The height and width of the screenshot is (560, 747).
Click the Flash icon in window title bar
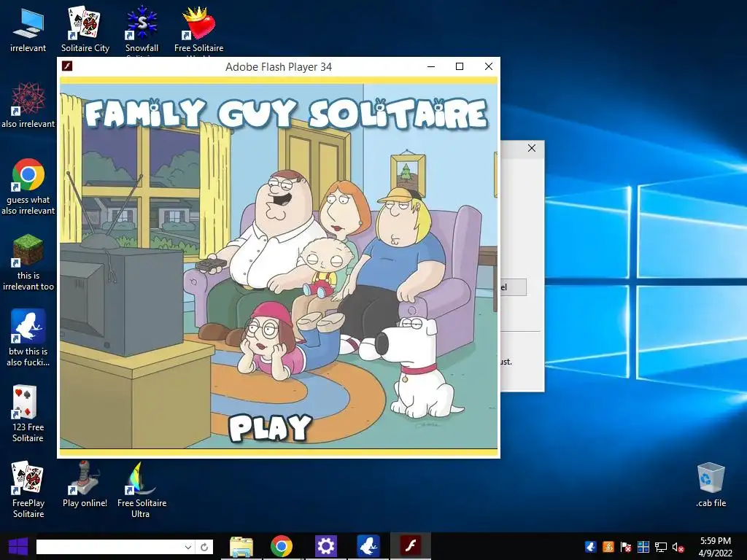click(67, 66)
